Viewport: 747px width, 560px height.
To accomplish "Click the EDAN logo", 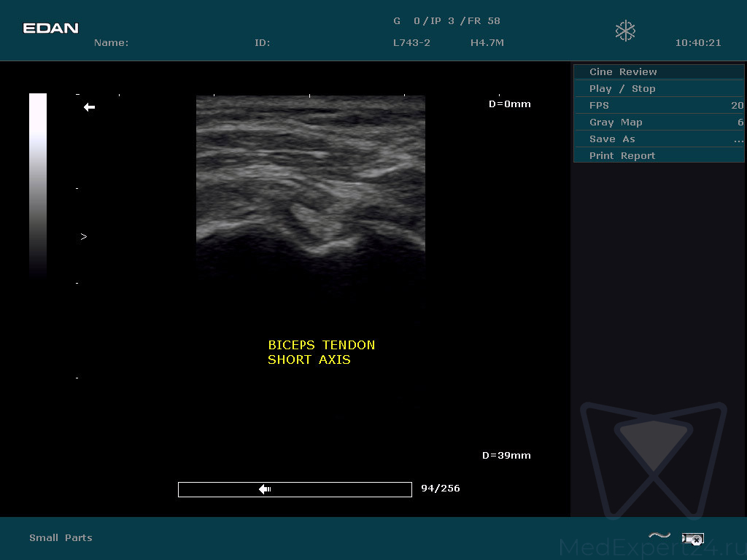I will point(50,28).
